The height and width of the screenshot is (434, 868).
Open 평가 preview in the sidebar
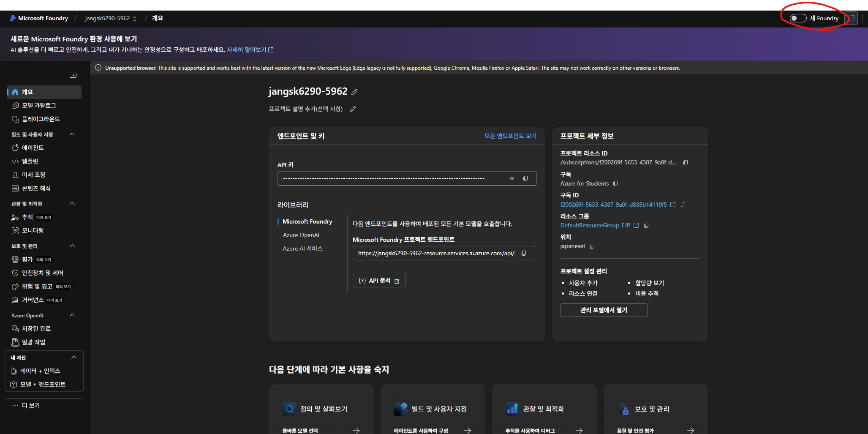[x=44, y=259]
